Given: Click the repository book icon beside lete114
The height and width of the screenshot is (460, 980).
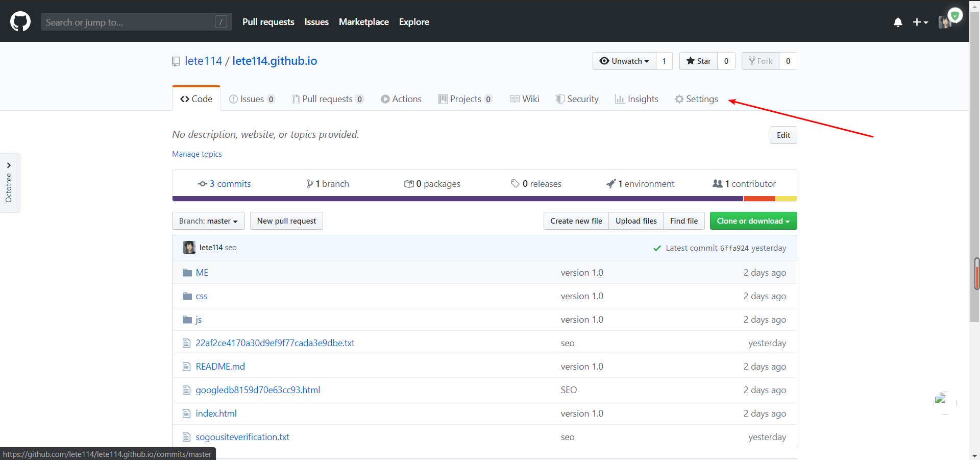Looking at the screenshot, I should [176, 61].
